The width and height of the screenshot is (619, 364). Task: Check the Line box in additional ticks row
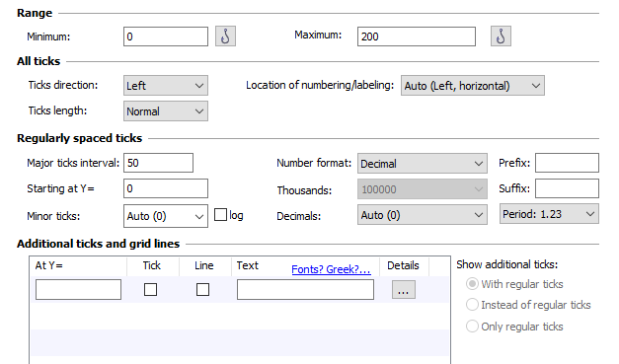pos(202,289)
